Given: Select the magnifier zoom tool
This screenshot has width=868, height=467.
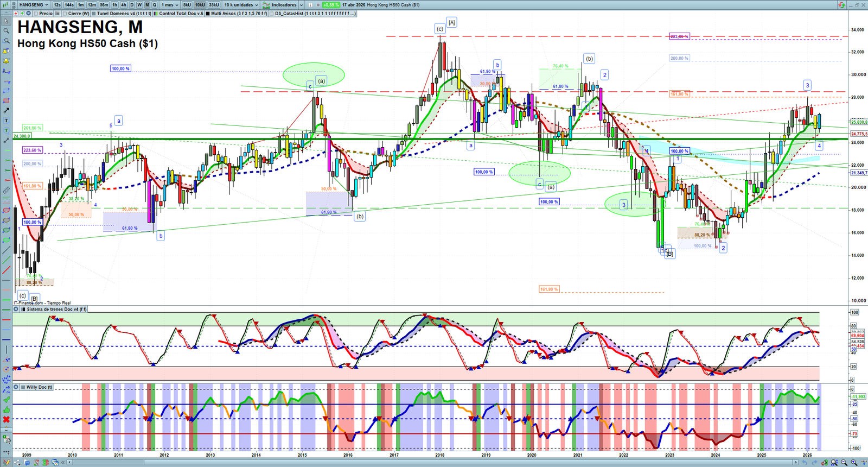Looking at the screenshot, I should click(6, 31).
